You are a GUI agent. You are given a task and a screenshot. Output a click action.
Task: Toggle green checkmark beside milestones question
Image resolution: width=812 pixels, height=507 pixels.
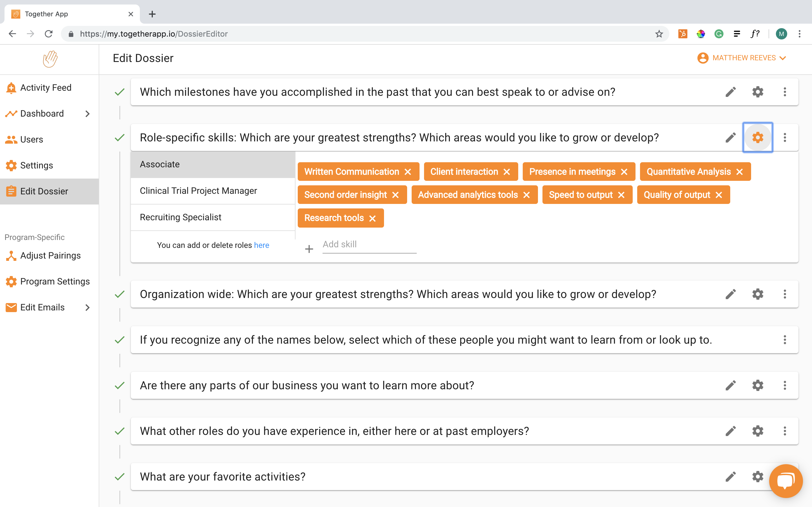click(x=120, y=92)
